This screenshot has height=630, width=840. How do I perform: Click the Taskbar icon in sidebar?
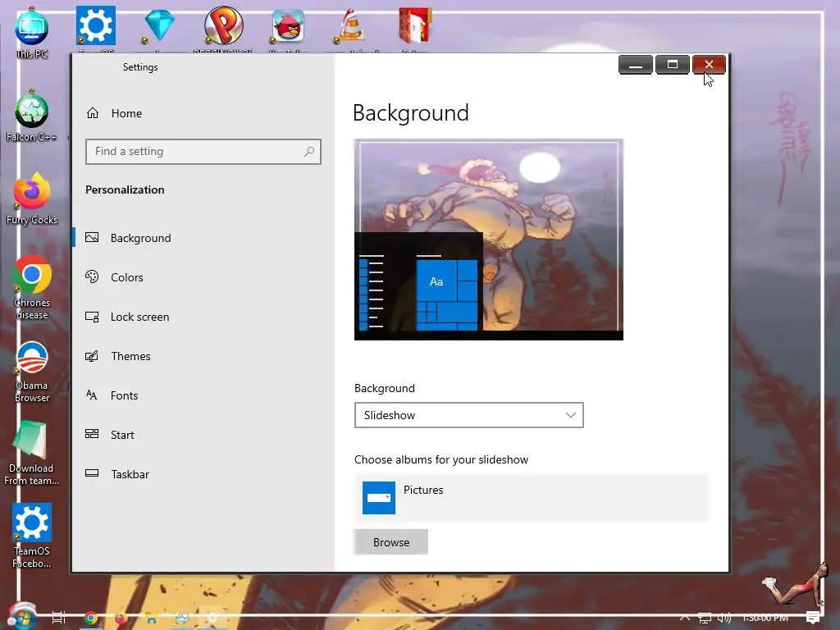click(92, 473)
